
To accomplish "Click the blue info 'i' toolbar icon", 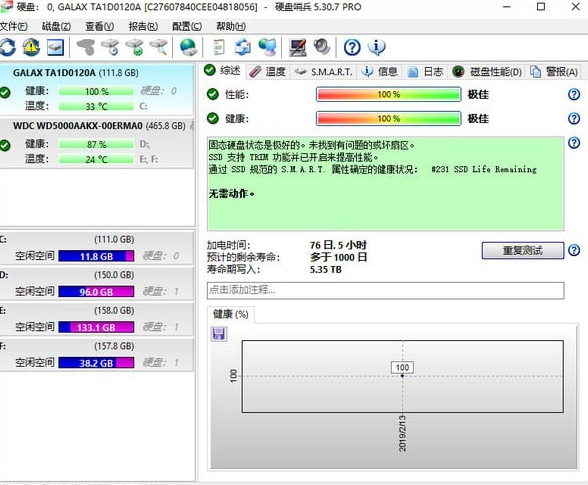I will (376, 47).
